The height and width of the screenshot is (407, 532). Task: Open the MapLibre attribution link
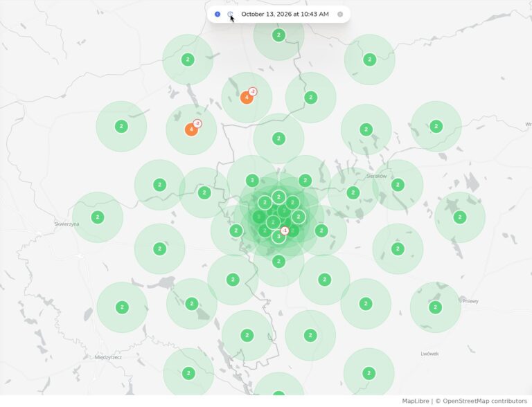[416, 401]
